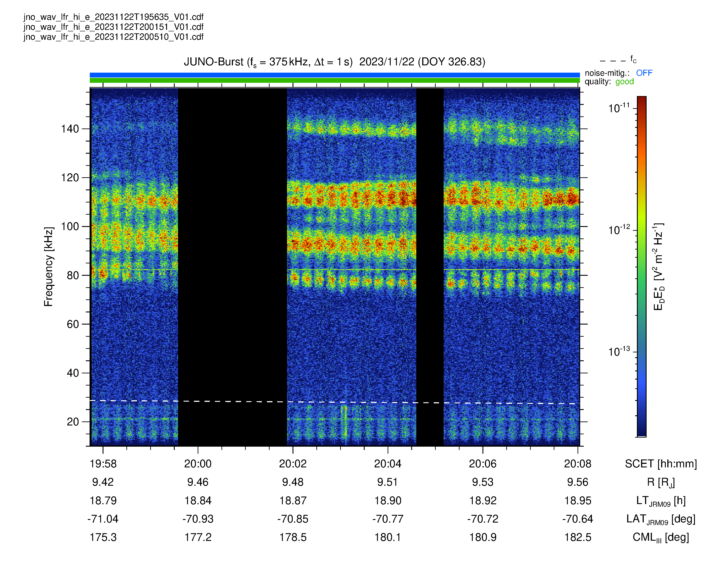728x563 pixels.
Task: Click the first data gap black region
Action: 232,267
